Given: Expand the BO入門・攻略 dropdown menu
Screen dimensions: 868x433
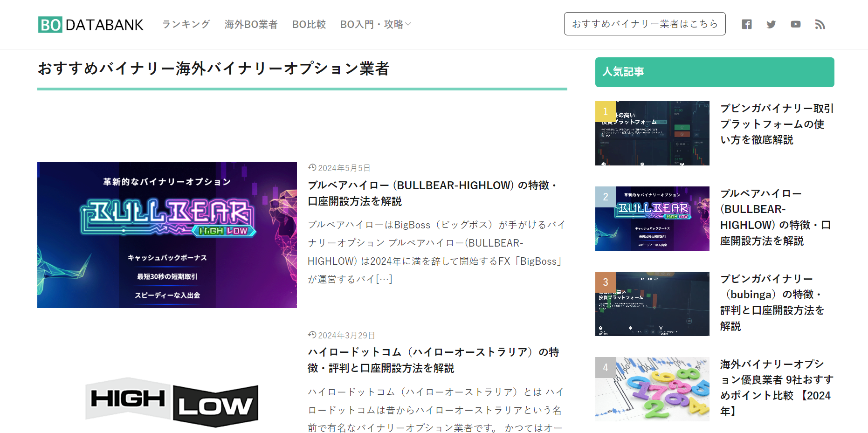Looking at the screenshot, I should point(375,24).
